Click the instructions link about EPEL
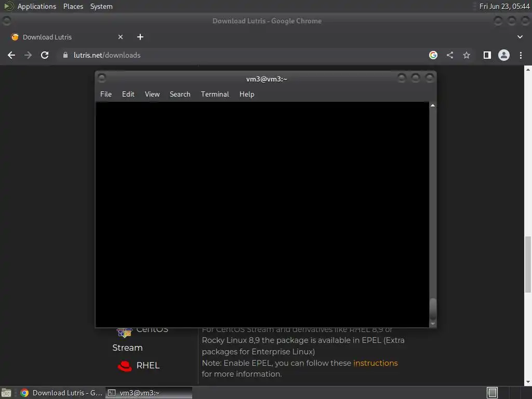The width and height of the screenshot is (532, 399). (375, 363)
